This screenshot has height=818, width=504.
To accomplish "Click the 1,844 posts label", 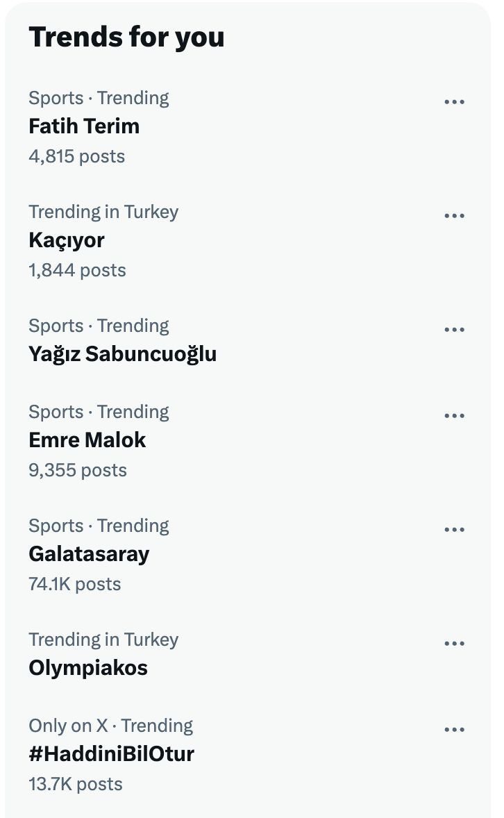I will [77, 270].
